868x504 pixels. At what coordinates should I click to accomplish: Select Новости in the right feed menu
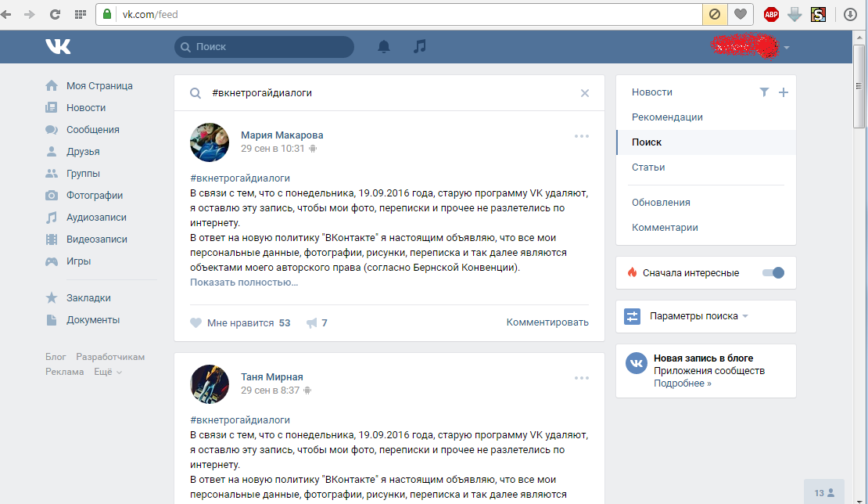[x=652, y=92]
